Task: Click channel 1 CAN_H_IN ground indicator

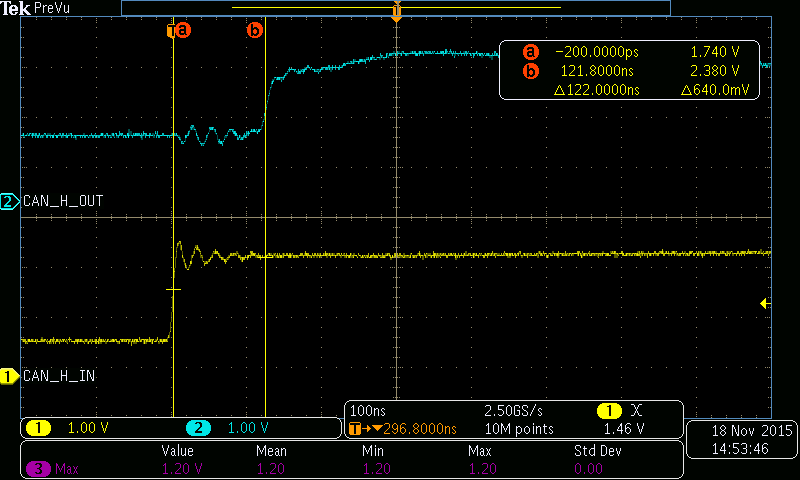Action: (x=9, y=376)
